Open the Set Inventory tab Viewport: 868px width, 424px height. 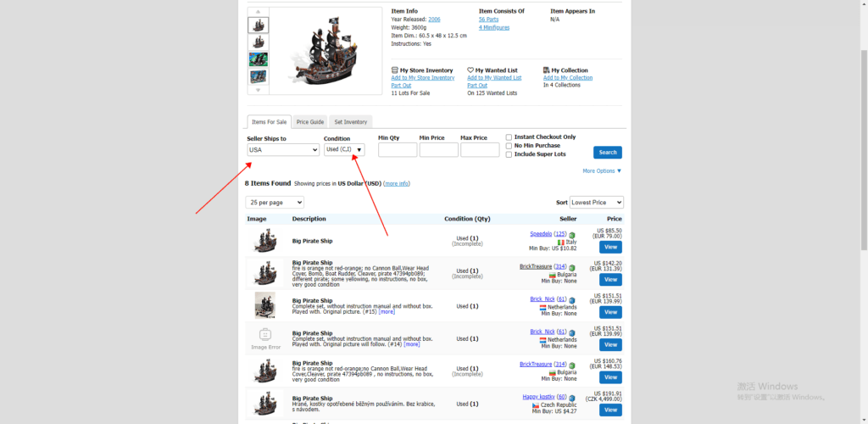[x=350, y=122]
